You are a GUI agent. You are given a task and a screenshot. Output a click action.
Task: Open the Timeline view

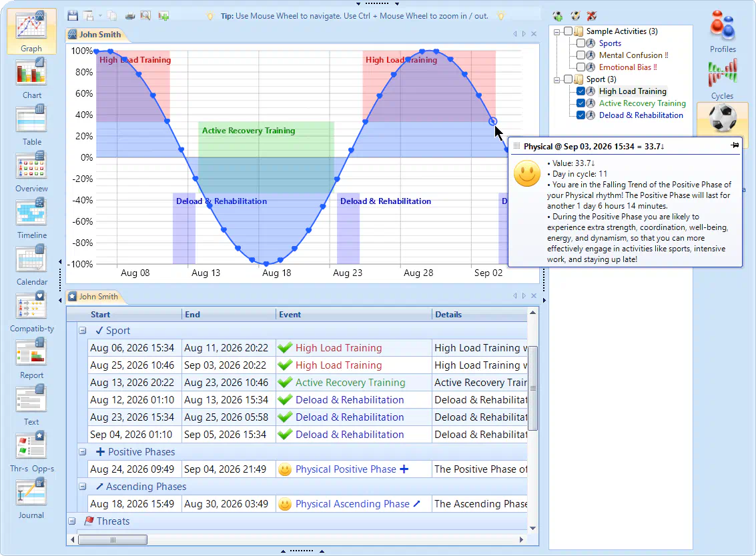[31, 219]
